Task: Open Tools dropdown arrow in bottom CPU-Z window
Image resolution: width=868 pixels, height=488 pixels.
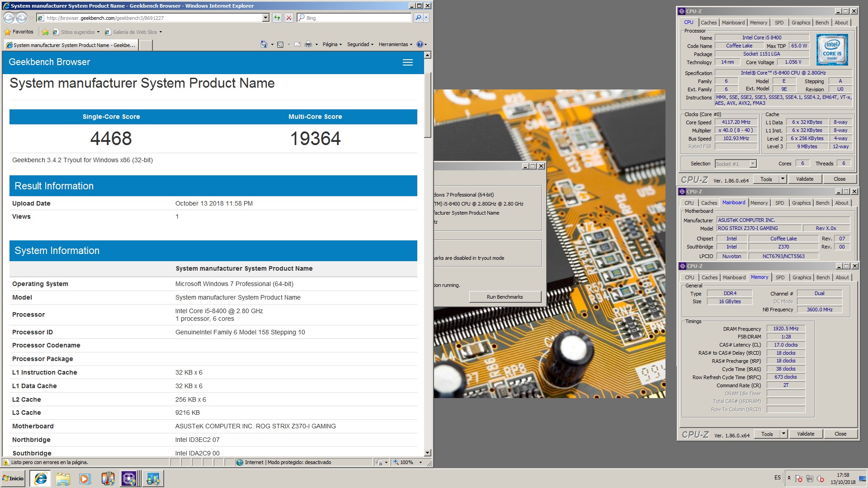Action: [783, 434]
